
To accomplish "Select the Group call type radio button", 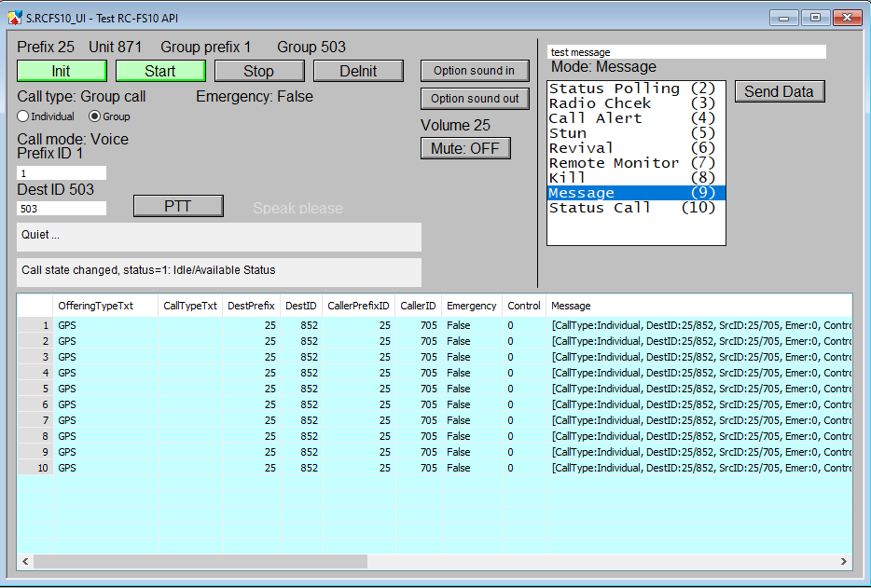I will 95,116.
